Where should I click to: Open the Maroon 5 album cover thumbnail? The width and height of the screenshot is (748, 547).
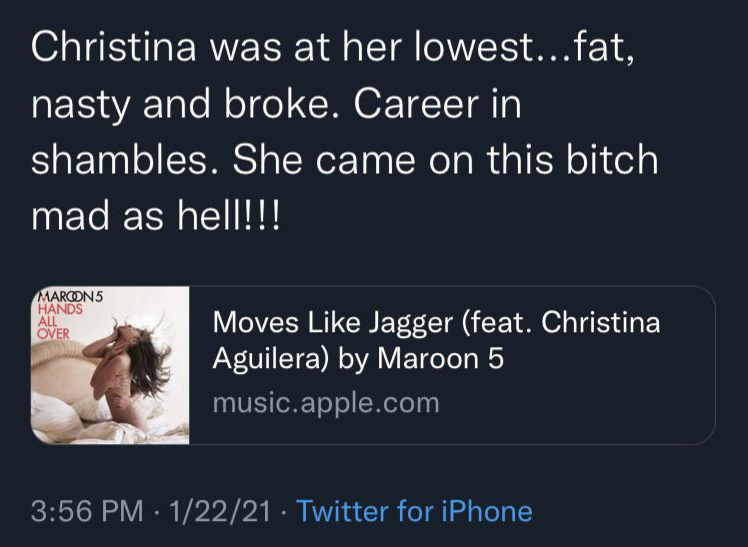click(x=110, y=366)
